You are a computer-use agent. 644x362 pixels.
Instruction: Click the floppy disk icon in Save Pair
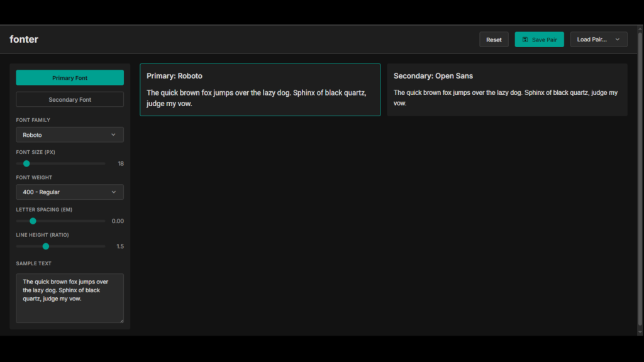[525, 40]
